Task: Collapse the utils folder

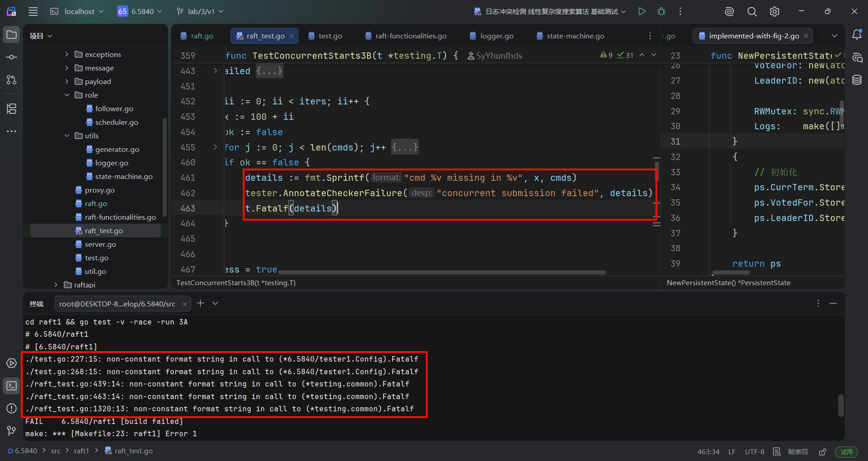Action: pyautogui.click(x=67, y=136)
